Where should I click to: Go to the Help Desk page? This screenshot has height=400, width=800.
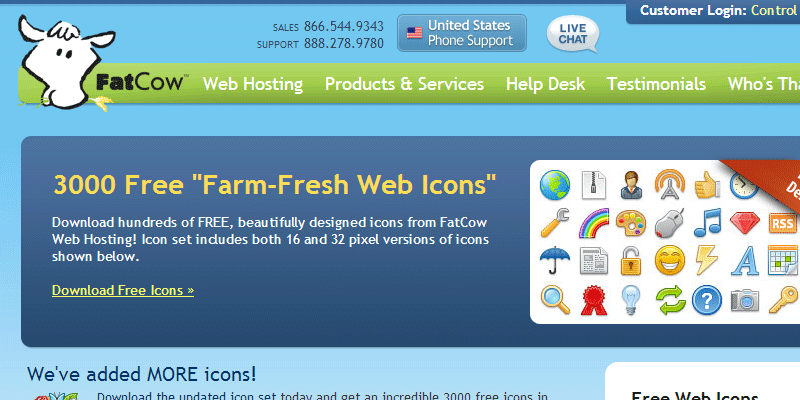click(x=545, y=84)
